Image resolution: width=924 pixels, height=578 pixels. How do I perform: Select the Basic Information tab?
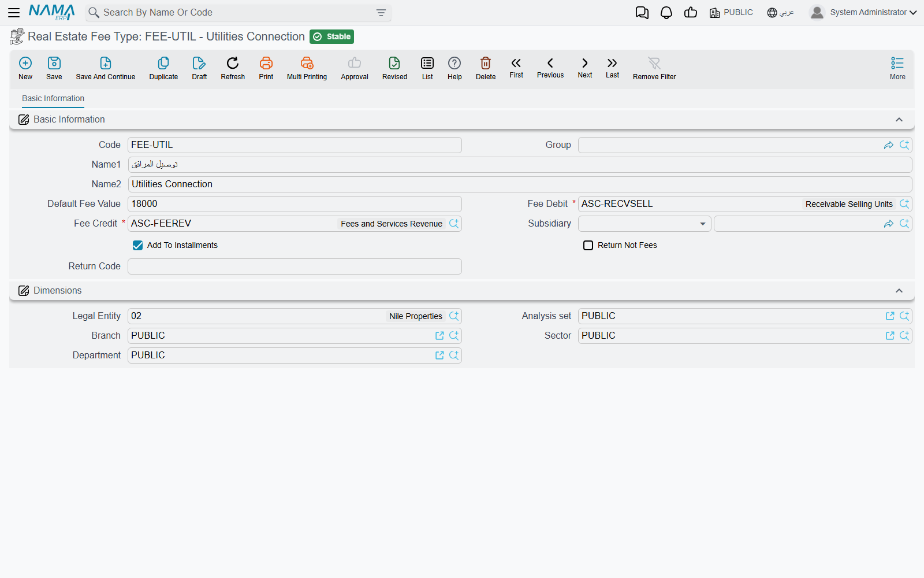[x=53, y=99]
